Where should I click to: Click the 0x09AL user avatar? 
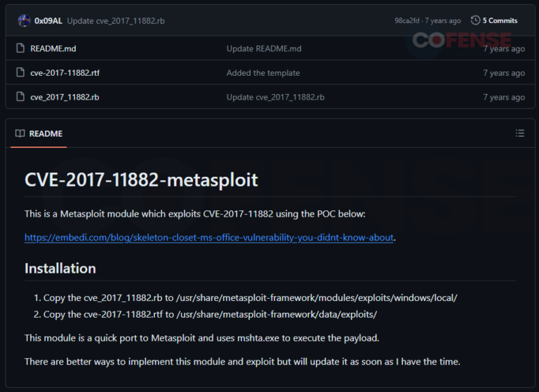click(x=24, y=20)
